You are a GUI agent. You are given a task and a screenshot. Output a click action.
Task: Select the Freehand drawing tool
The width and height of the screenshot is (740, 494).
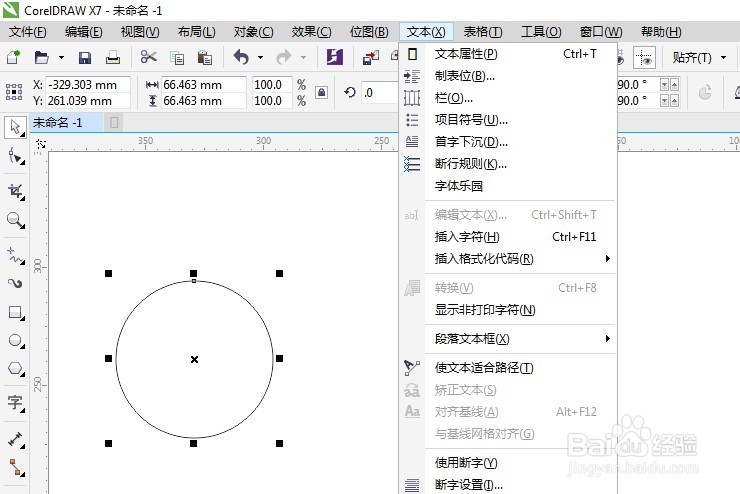tap(15, 256)
